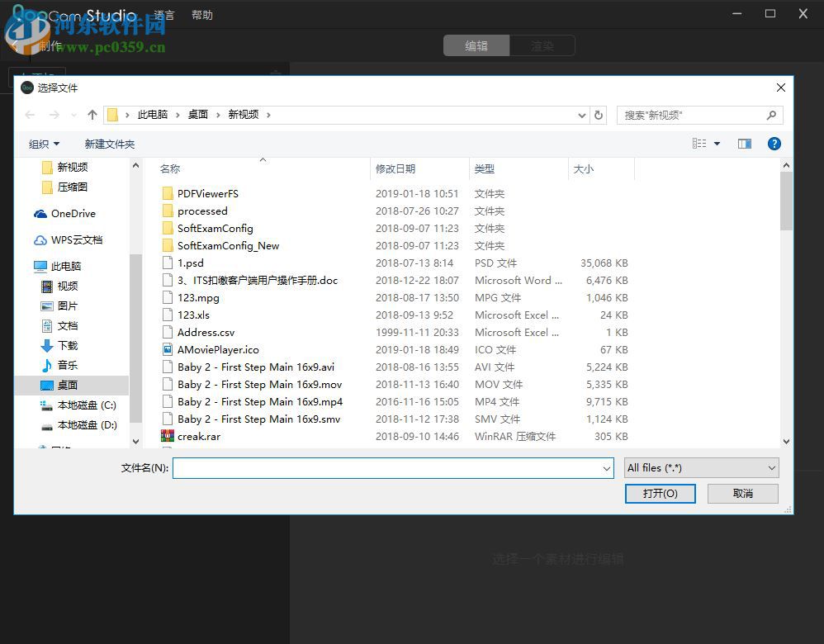The height and width of the screenshot is (644, 824).
Task: Open 本地磁盘 (C:) from the sidebar
Action: (x=87, y=405)
